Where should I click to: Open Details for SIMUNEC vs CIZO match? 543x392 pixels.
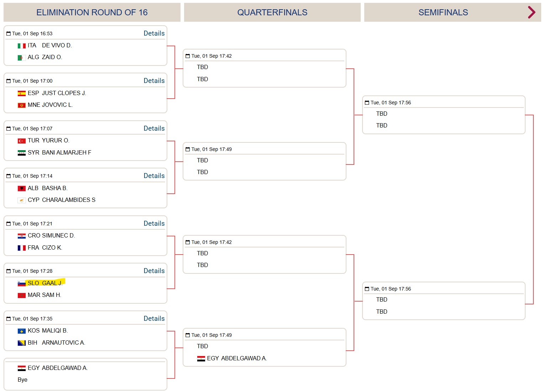154,223
